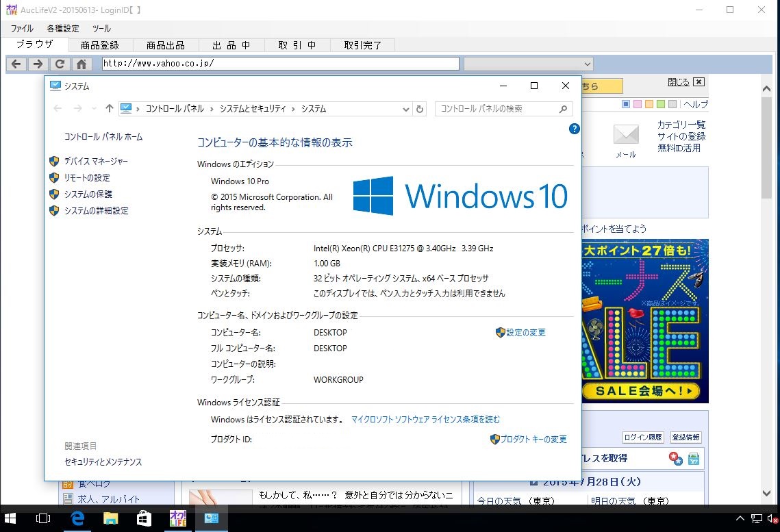Show hidden tray icons chevron
The image size is (780, 532).
click(740, 518)
